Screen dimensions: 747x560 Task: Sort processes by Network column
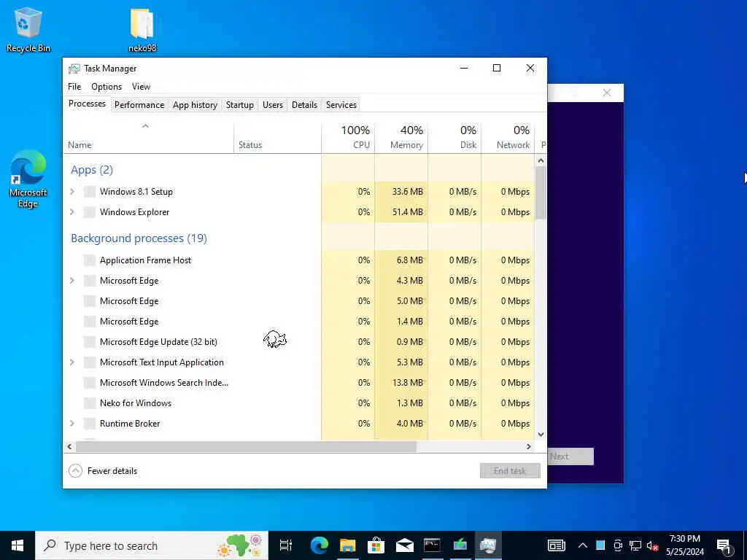pos(508,137)
